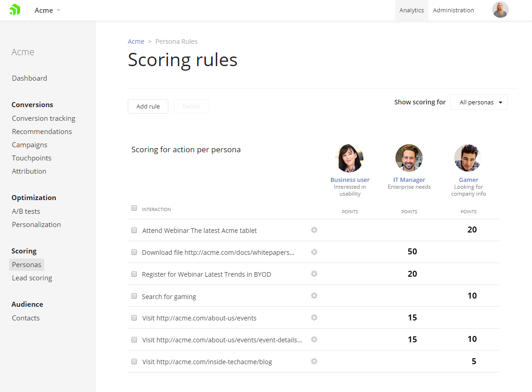
Task: Click gear icon for event-details visit rule
Action: (314, 340)
